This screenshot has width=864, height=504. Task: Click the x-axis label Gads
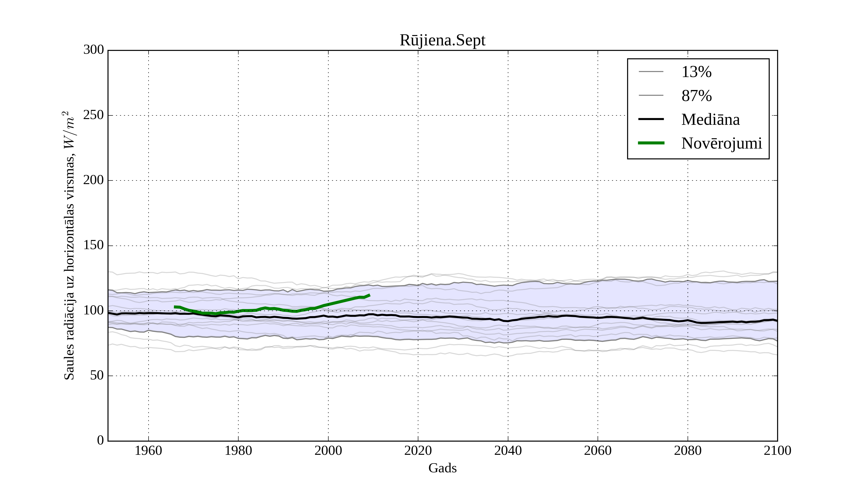(x=442, y=468)
